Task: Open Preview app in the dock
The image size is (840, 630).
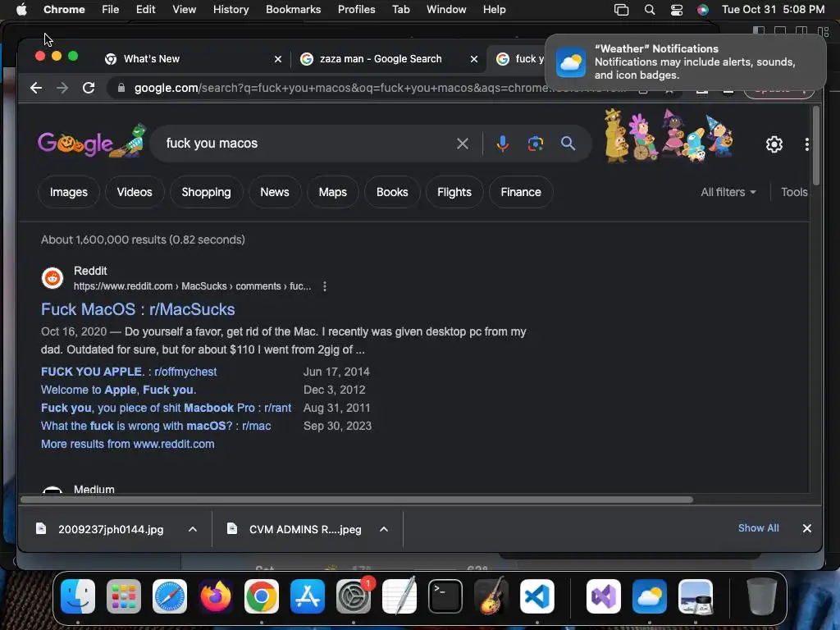Action: [x=696, y=596]
